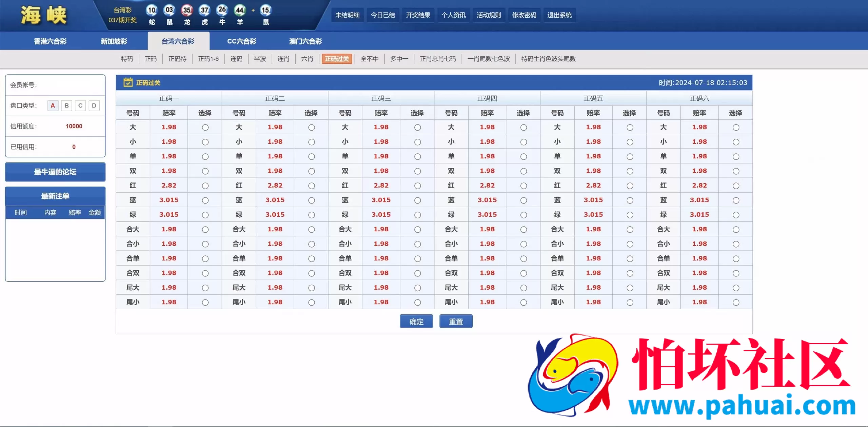Screen dimensions: 868x427
Task: Select 红 radio under 正码三
Action: [x=417, y=186]
